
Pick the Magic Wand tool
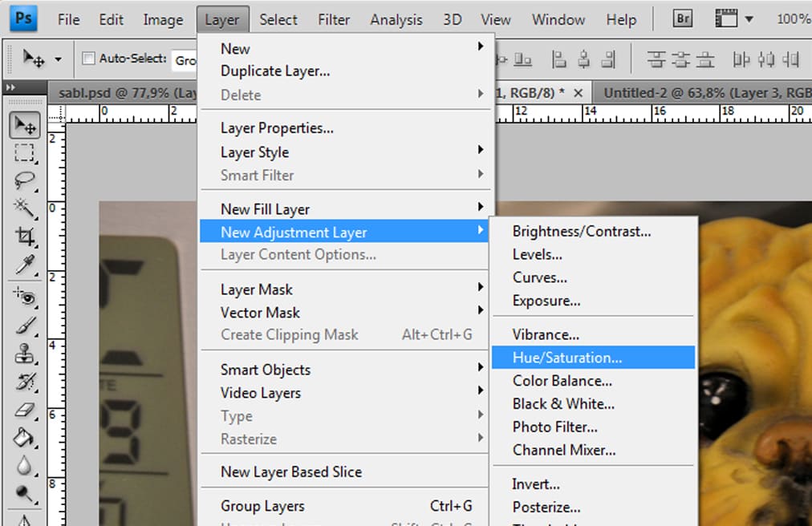point(25,208)
